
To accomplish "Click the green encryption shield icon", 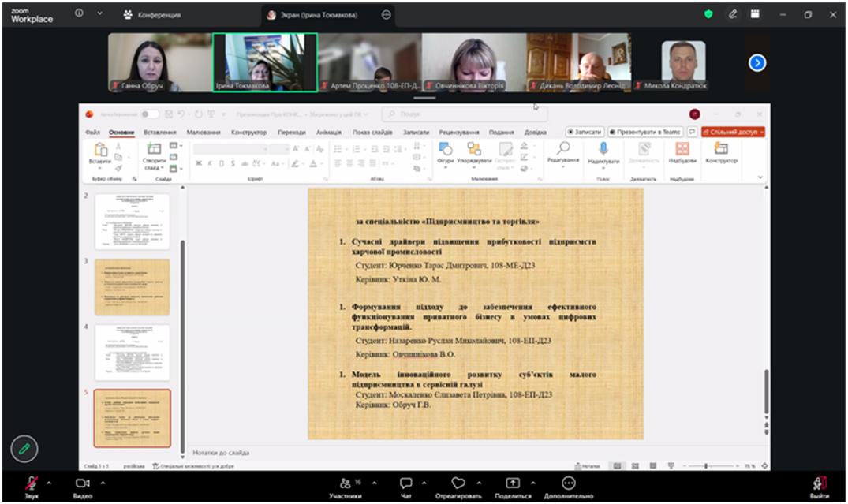I will pos(708,14).
